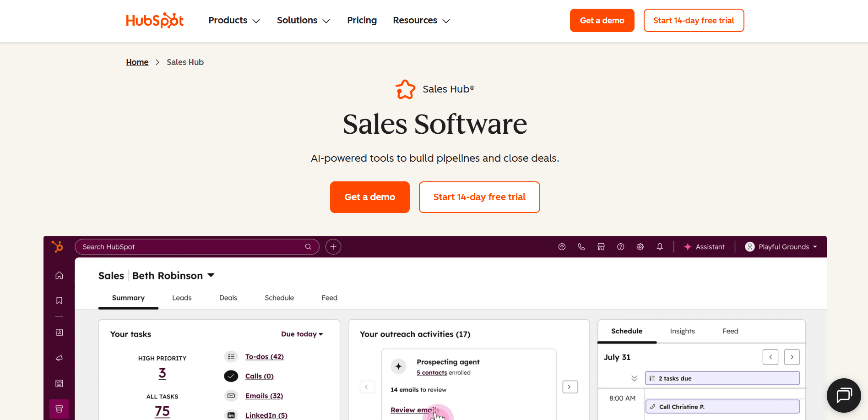Open the LinkedIn (5) link
Screen dimensions: 868x420
coord(266,415)
